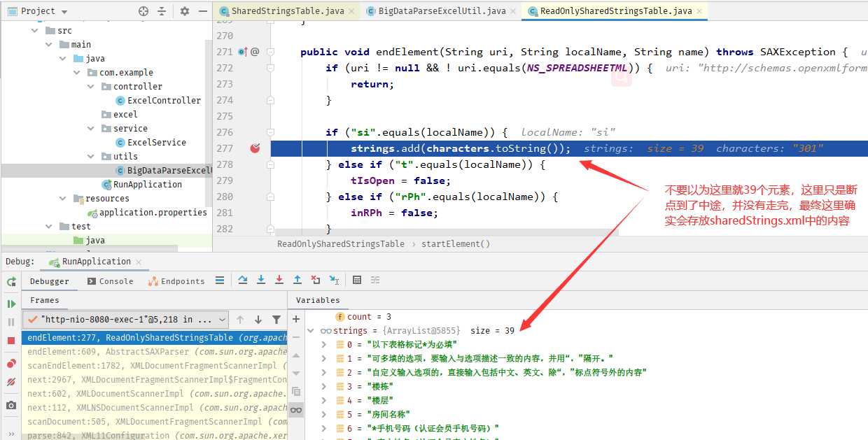Image resolution: width=868 pixels, height=440 pixels.
Task: Click Collapse All icon in Project panel
Action: [x=162, y=11]
